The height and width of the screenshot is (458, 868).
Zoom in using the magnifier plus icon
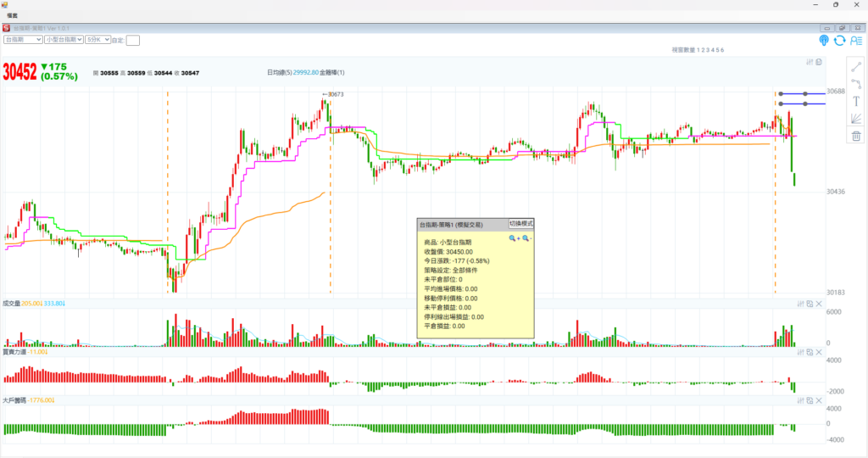pos(514,239)
